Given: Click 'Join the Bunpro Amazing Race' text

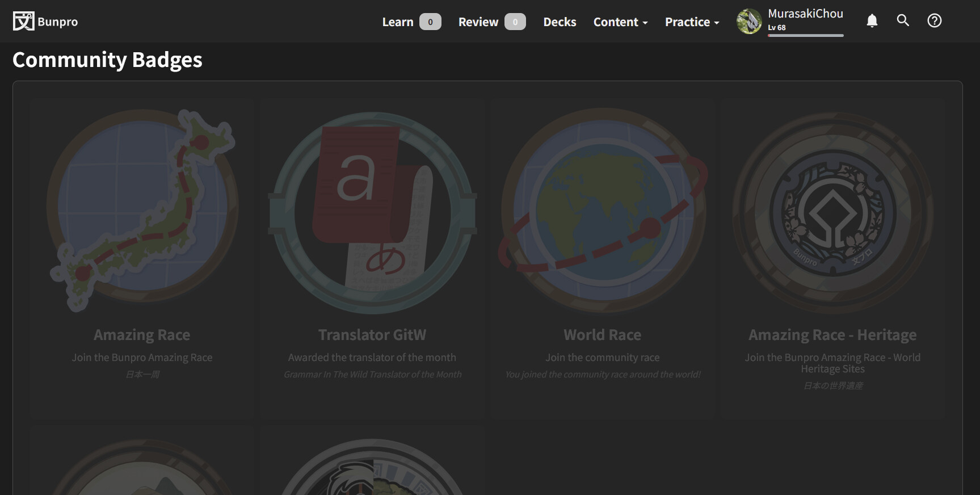Looking at the screenshot, I should click(142, 358).
